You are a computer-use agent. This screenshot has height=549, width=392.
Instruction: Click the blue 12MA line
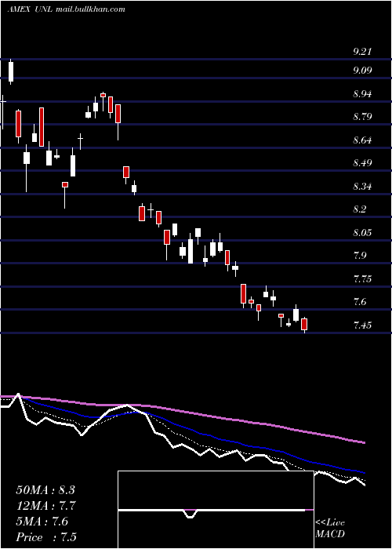point(224,439)
